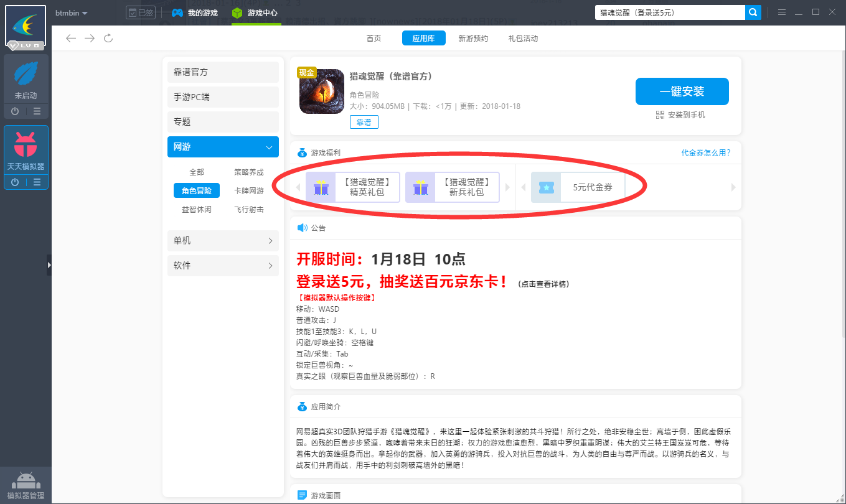
Task: Click the 应用简介 section icon
Action: tap(302, 406)
